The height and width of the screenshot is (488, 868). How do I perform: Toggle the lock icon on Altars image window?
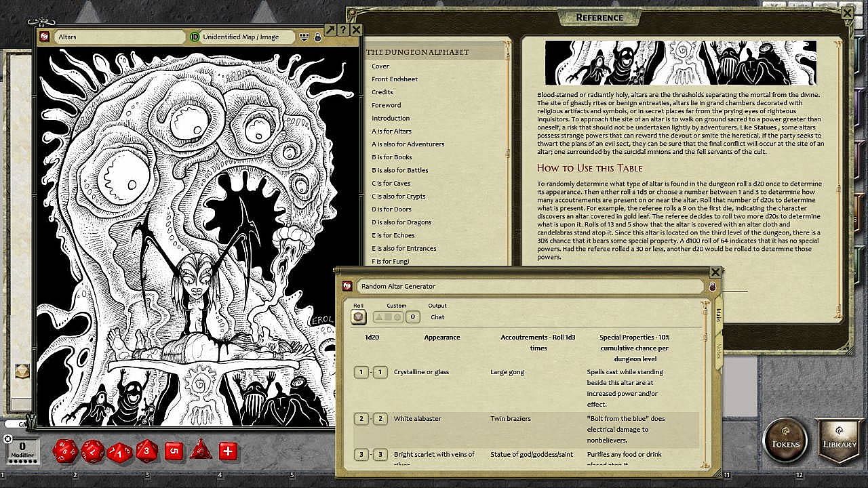317,37
